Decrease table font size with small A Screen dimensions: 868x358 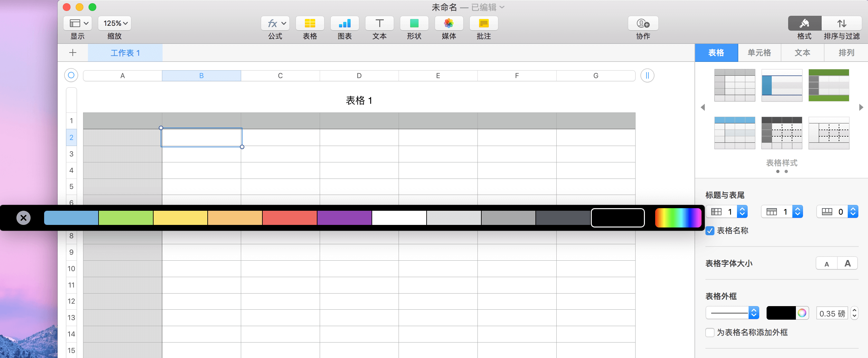[826, 263]
